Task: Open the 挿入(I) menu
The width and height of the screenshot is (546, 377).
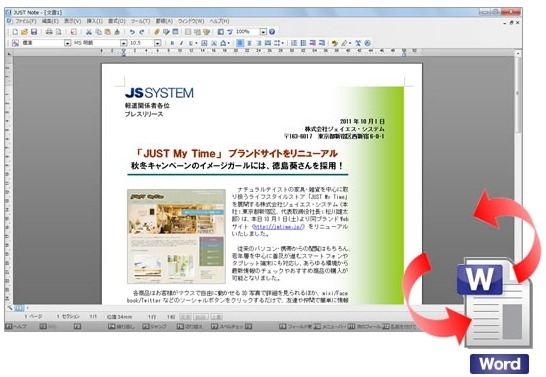Action: tap(94, 21)
